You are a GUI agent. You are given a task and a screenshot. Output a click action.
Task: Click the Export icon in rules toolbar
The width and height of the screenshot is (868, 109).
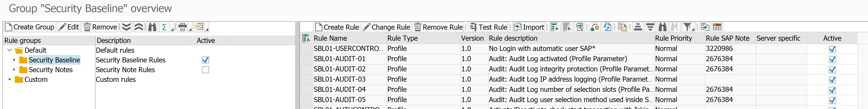tap(705, 27)
